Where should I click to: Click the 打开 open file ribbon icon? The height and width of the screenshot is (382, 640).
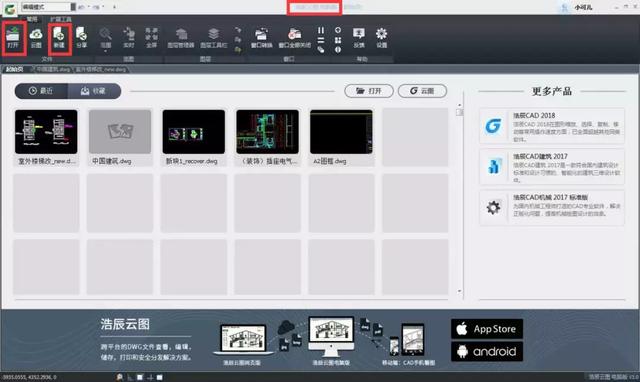[x=13, y=38]
